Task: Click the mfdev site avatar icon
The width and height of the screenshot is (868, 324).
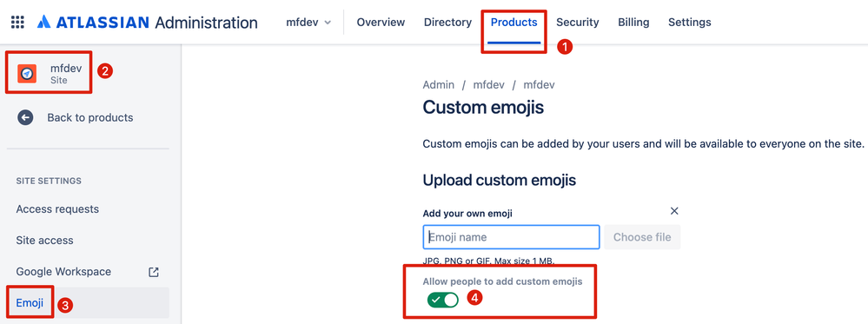Action: tap(27, 74)
